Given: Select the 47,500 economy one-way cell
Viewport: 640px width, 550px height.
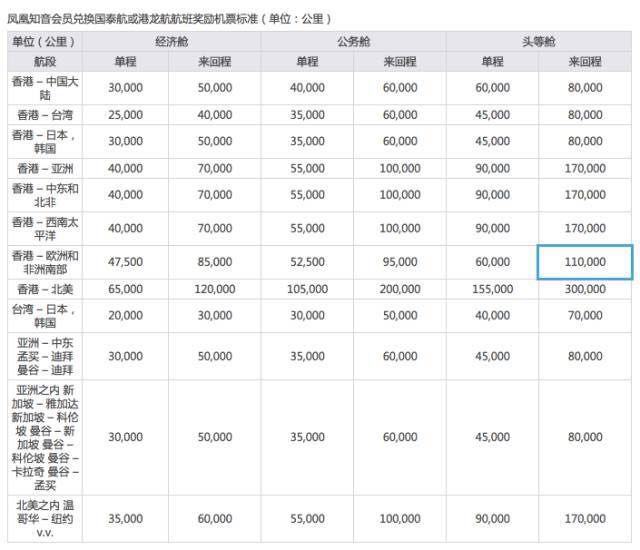Looking at the screenshot, I should (x=125, y=262).
